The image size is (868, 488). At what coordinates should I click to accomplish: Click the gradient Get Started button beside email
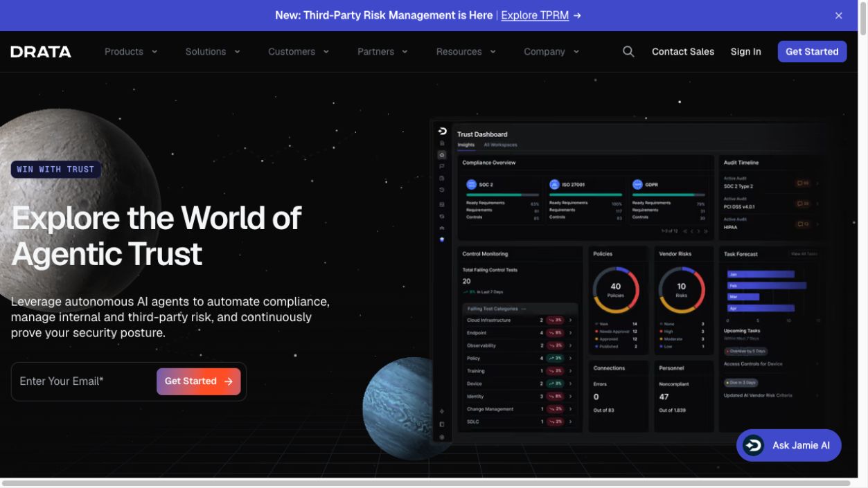(x=199, y=381)
